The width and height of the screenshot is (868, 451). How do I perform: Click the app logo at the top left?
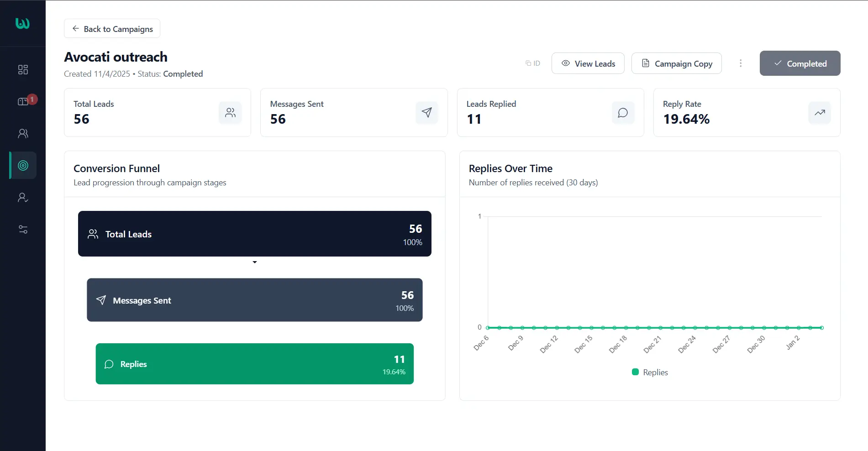22,24
